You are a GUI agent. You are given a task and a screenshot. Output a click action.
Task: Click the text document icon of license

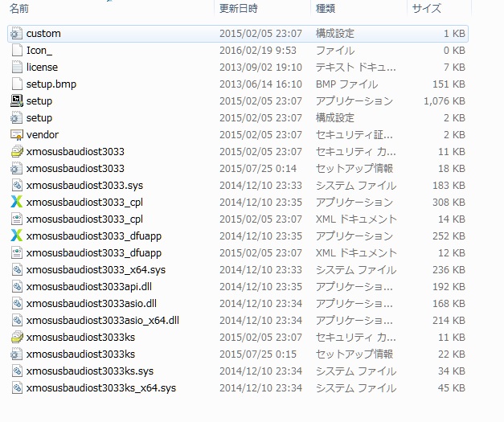coord(17,68)
